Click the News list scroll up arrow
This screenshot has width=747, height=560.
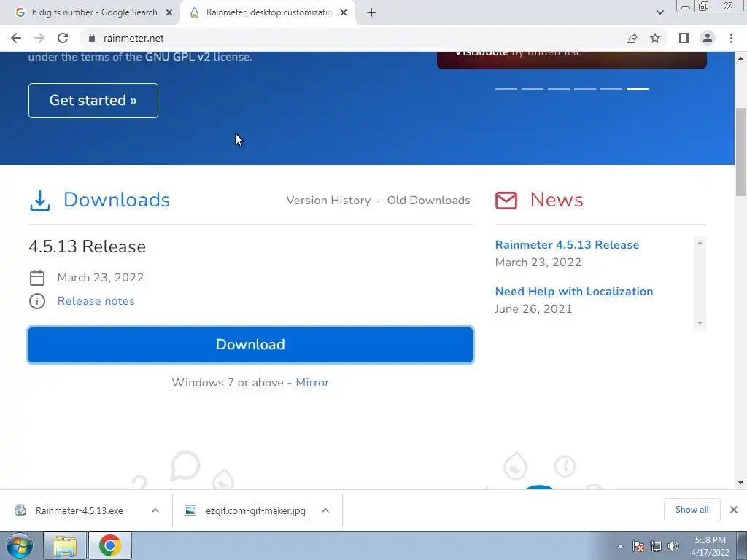(700, 244)
